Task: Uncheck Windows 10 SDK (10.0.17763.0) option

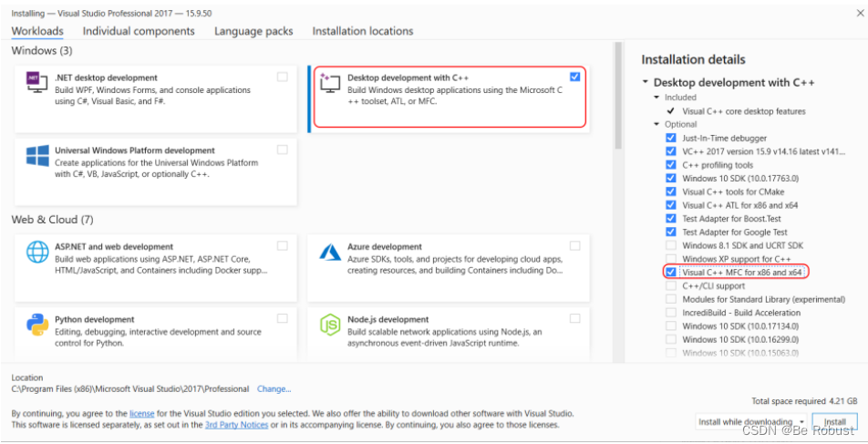Action: (x=671, y=179)
